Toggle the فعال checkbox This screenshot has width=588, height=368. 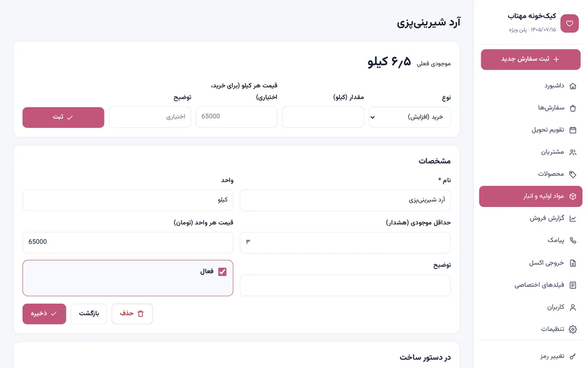222,272
